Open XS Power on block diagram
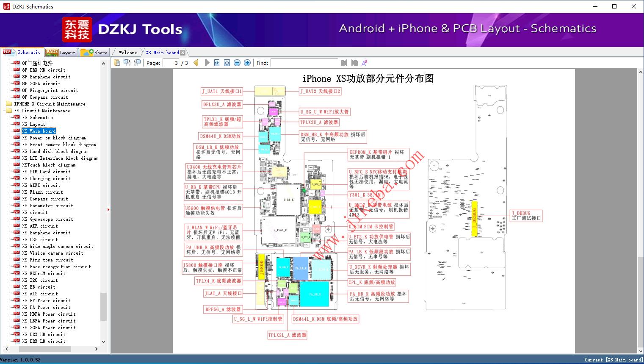The image size is (644, 364). [x=54, y=138]
